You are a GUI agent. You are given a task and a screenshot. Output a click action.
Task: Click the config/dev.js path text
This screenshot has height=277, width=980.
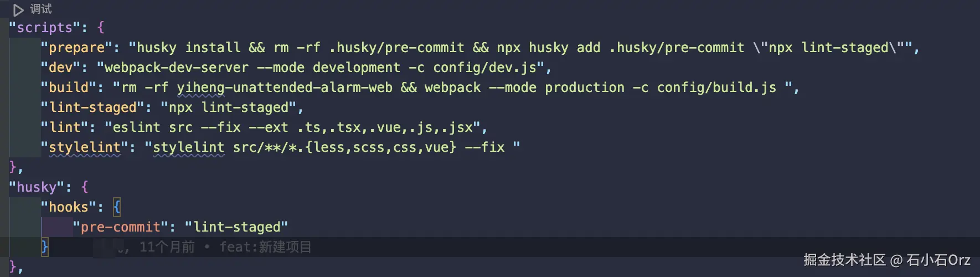coord(484,68)
